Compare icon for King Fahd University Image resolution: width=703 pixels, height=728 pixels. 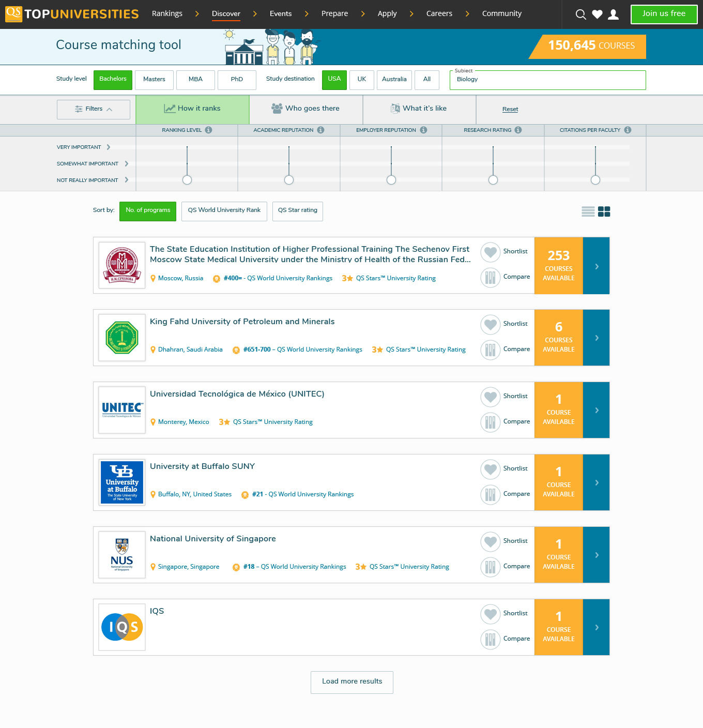[491, 350]
